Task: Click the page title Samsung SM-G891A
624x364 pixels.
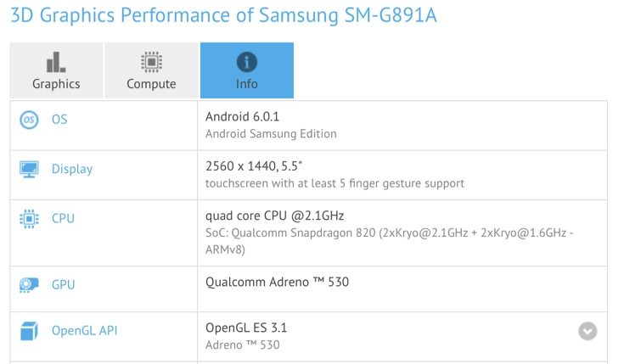Action: click(348, 15)
